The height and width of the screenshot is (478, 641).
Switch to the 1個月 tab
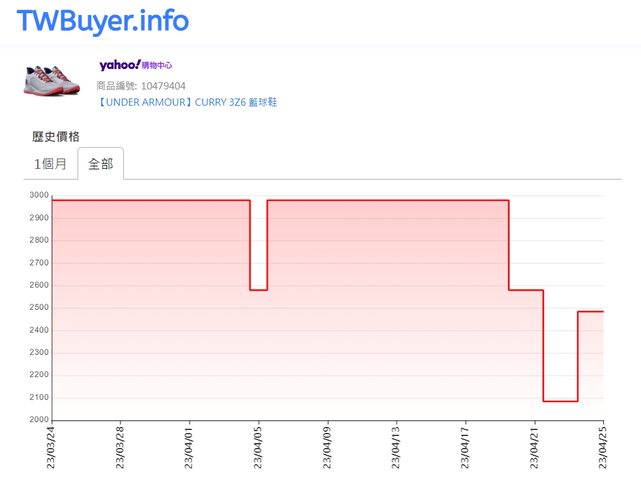(50, 163)
